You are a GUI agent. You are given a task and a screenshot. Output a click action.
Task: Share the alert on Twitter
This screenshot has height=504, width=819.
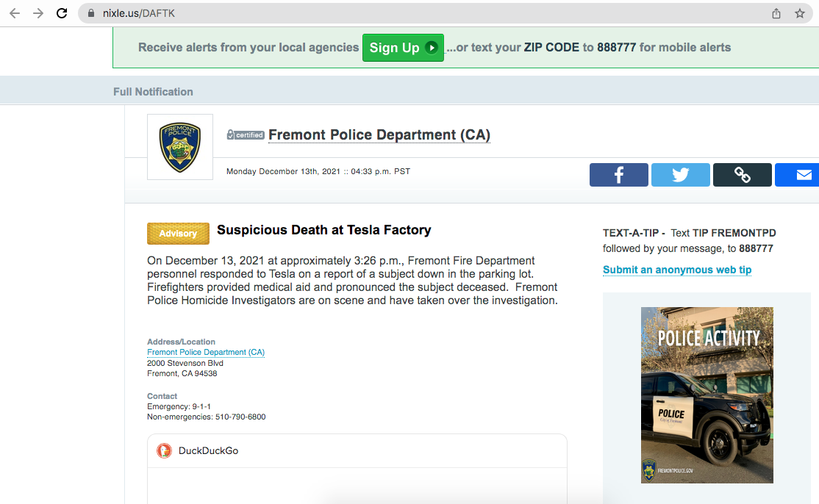(681, 175)
